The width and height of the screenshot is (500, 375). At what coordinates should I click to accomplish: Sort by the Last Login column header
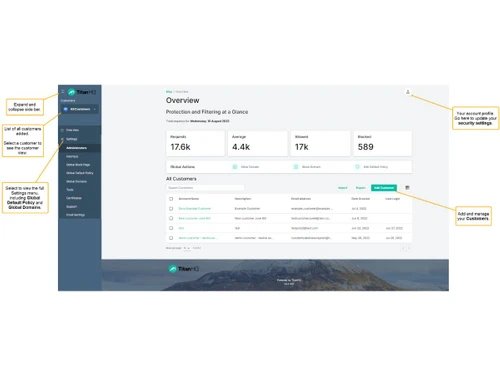393,199
